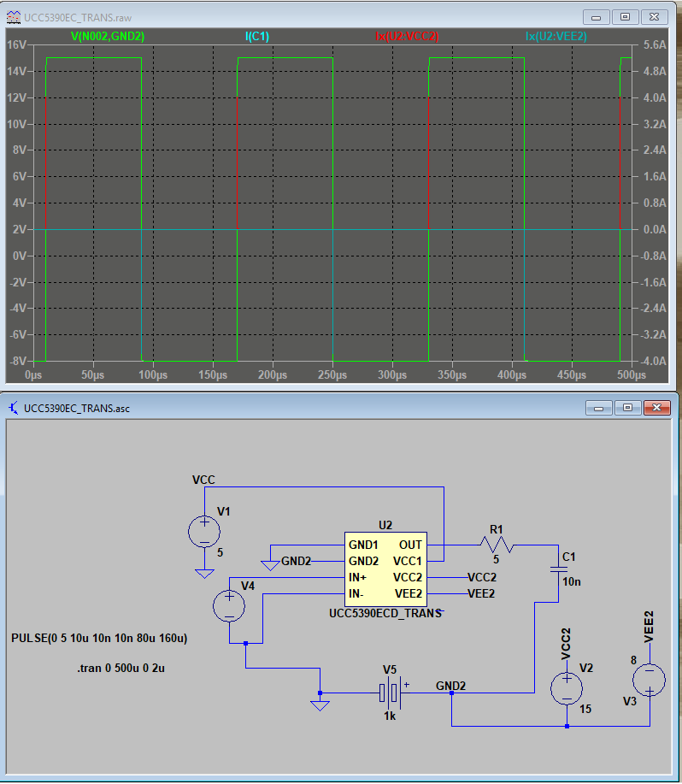Close the UCC5390EC_TRANS.raw waveform window
Image resolution: width=682 pixels, height=784 pixels.
click(654, 17)
